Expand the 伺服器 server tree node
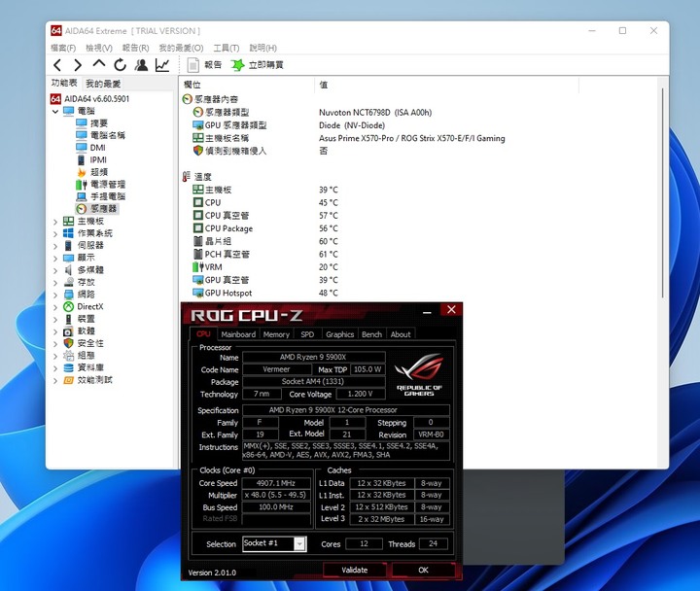This screenshot has height=591, width=700. [x=55, y=246]
